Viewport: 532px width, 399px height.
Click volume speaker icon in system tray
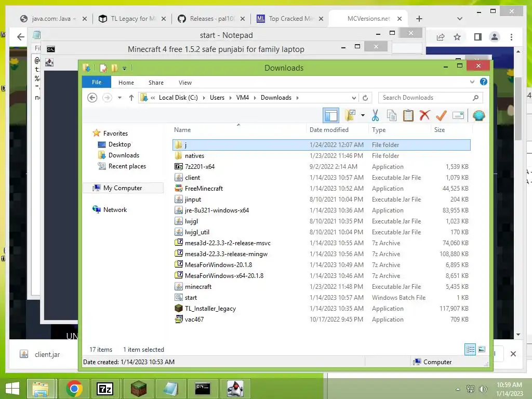tap(483, 389)
